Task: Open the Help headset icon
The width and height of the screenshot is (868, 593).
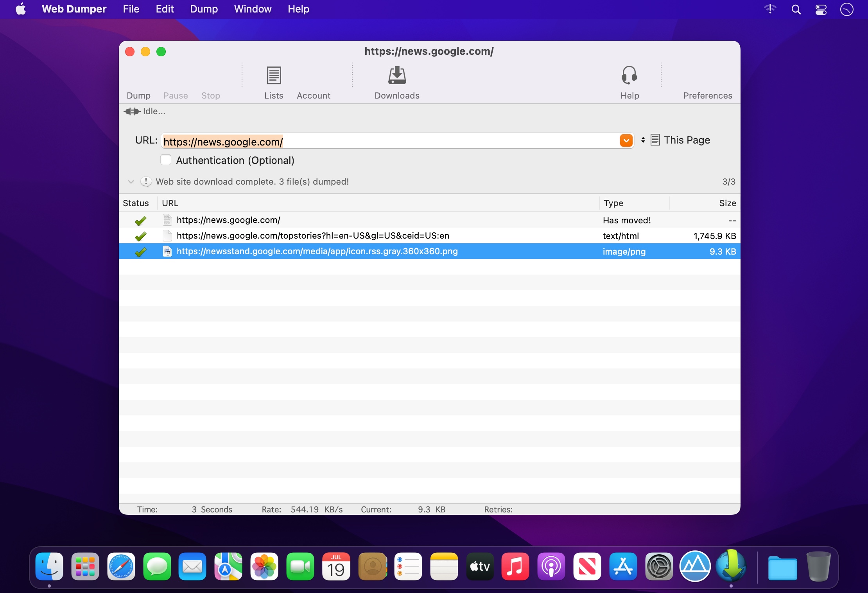Action: (629, 76)
